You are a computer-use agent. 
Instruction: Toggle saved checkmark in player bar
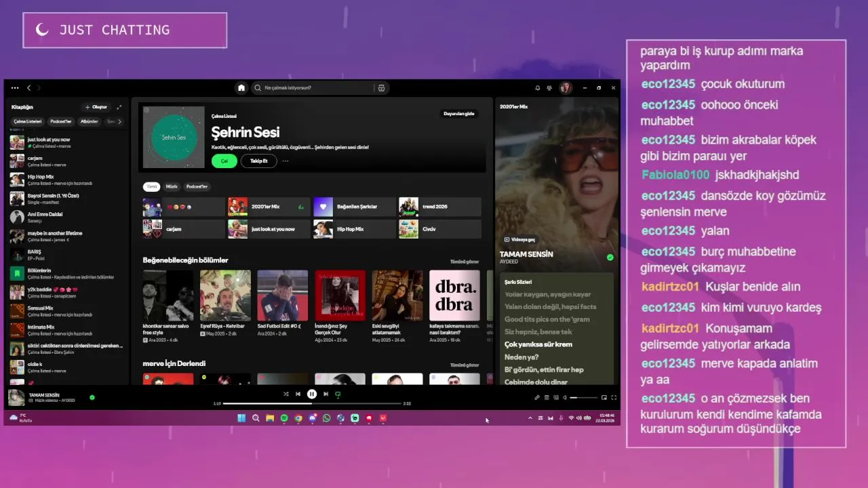[x=92, y=397]
